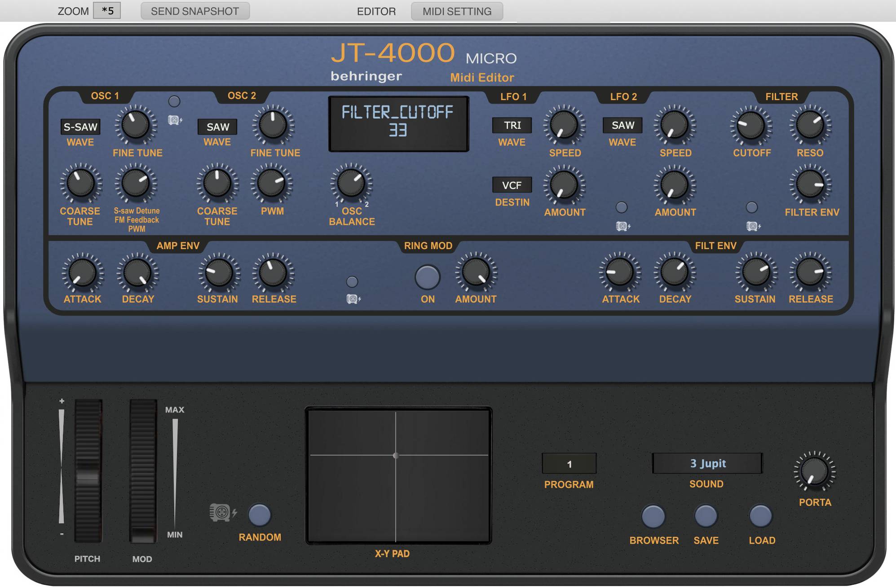Switch to the MIDI SETTING tab

coord(457,11)
